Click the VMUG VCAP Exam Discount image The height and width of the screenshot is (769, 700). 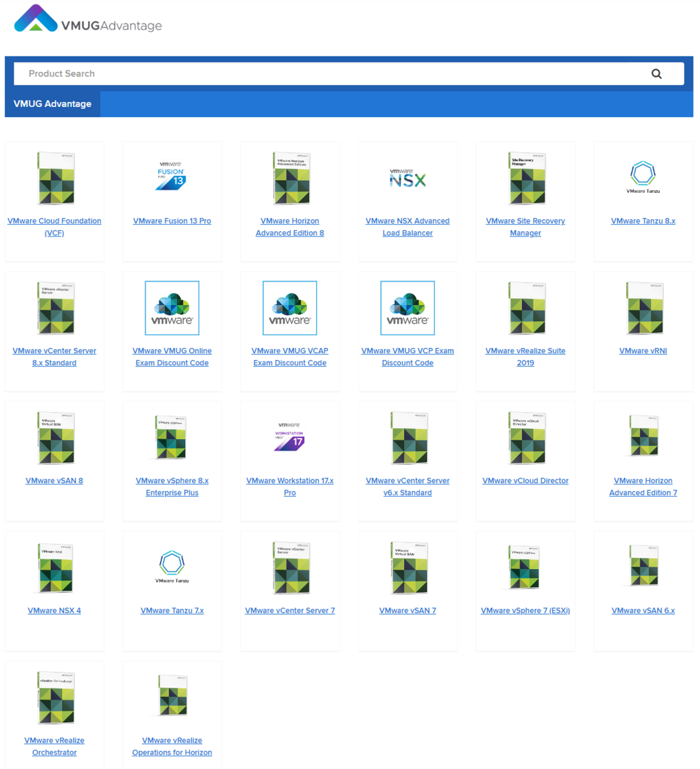290,308
